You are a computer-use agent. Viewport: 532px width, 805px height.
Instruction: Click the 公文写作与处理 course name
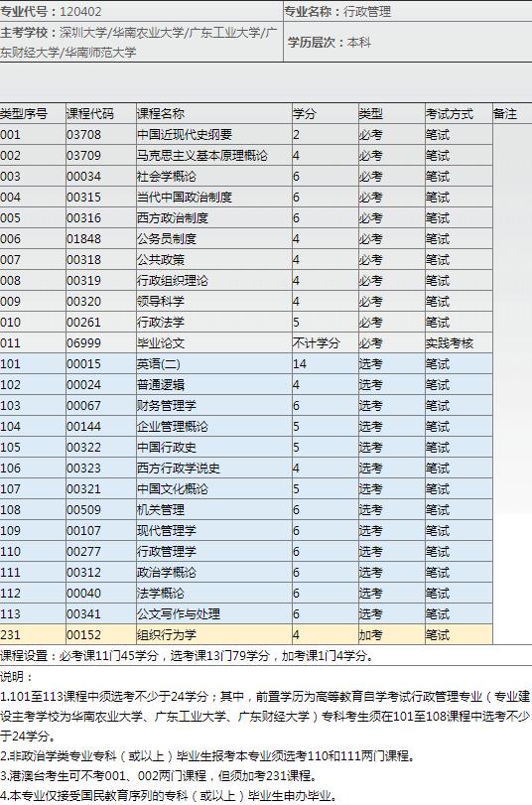click(179, 614)
